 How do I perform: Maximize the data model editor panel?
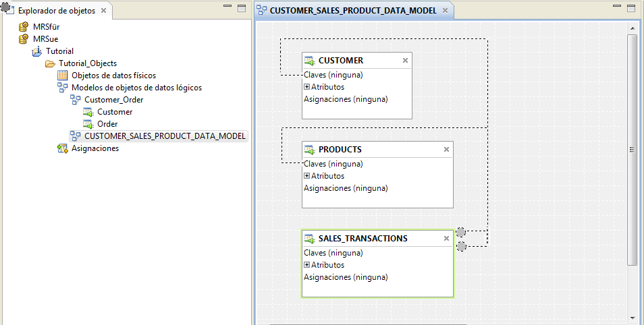coord(631,8)
